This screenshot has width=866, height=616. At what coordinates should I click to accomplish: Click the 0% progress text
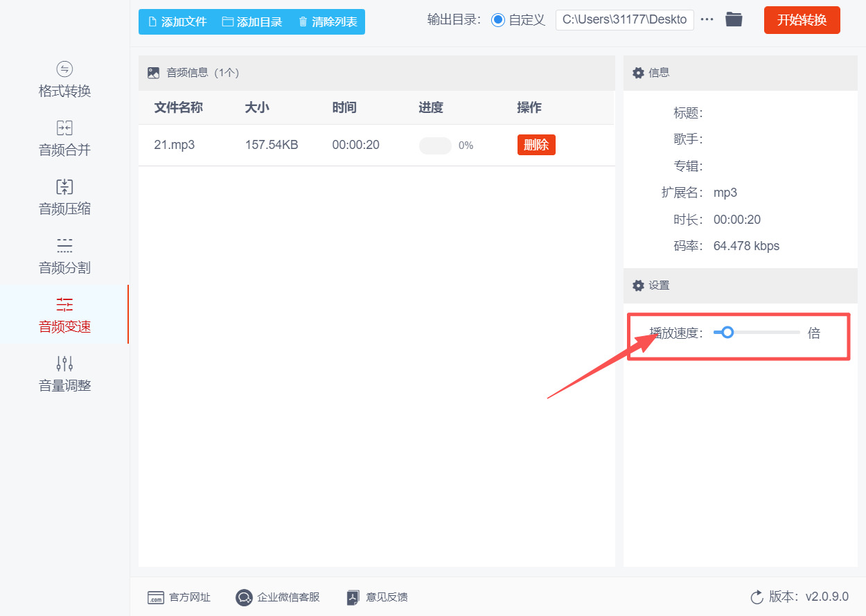466,146
